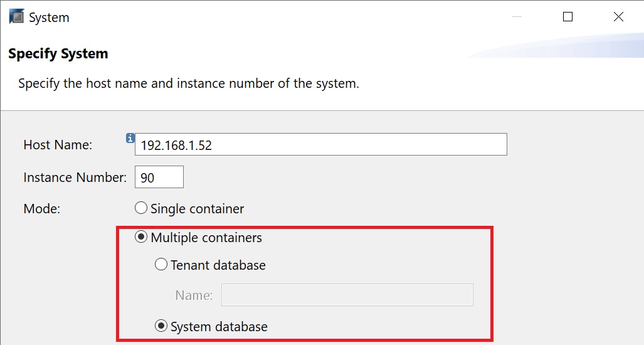Close the System dialog
Viewport: 644px width, 345px height.
coord(618,17)
